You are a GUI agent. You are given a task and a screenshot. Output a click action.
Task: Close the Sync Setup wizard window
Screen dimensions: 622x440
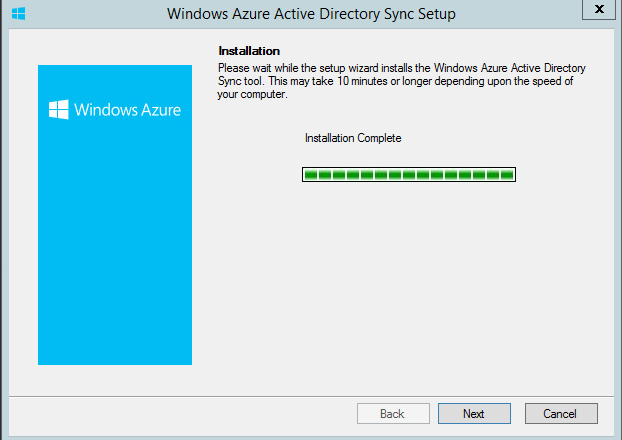599,9
